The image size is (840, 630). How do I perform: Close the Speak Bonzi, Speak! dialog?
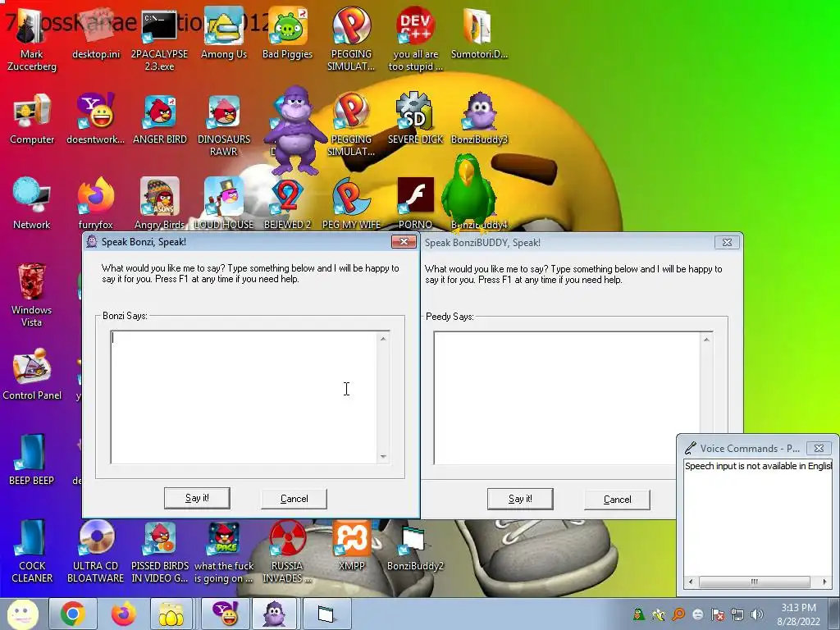coord(404,242)
